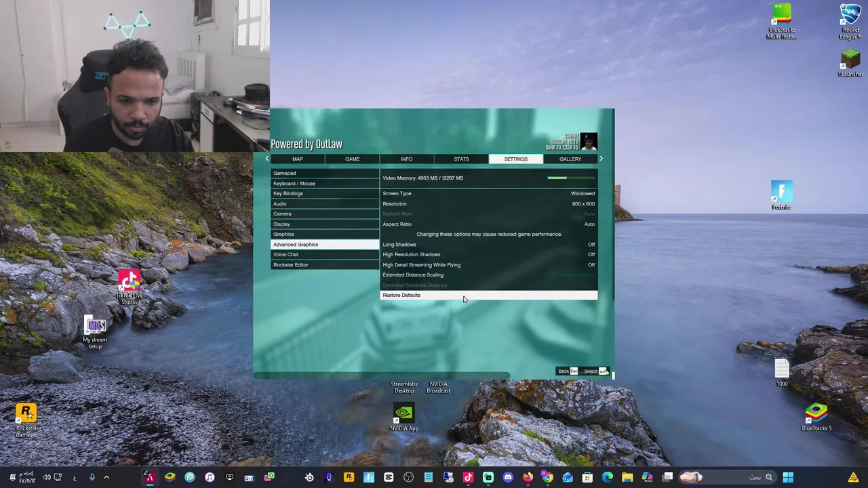Viewport: 868px width, 488px height.
Task: Open the Graphics settings category
Action: tap(325, 235)
